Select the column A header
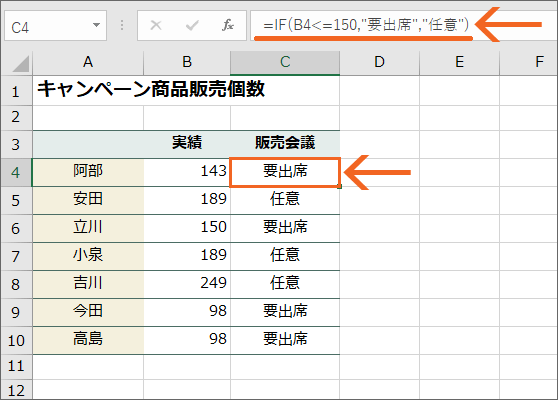The height and width of the screenshot is (400, 558). click(88, 62)
